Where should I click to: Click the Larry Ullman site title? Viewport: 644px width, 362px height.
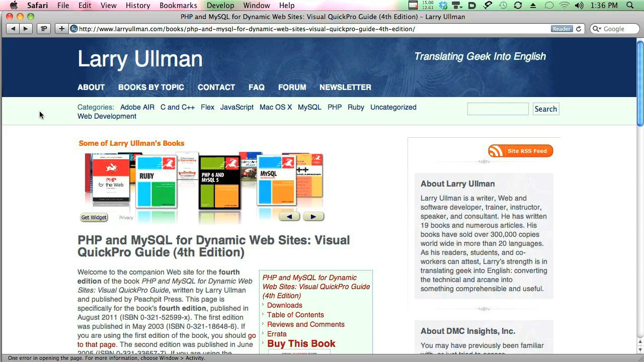click(x=140, y=59)
